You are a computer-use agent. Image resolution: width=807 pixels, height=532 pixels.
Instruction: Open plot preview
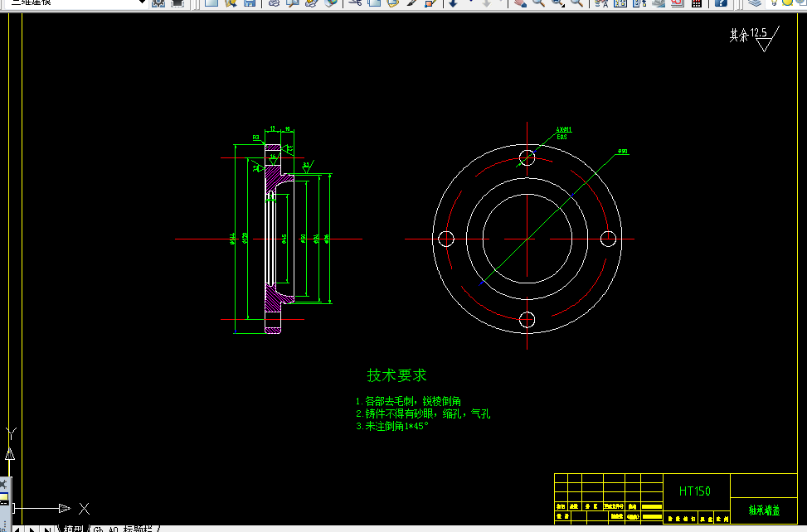click(292, 2)
